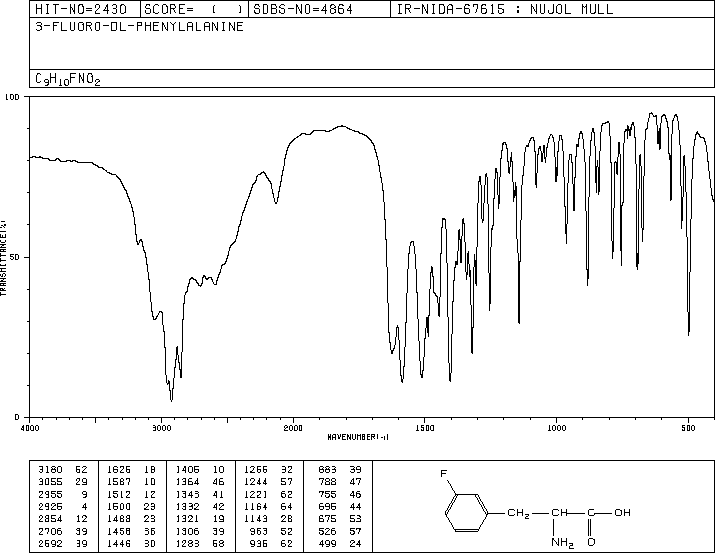This screenshot has height=553, width=715.
Task: Click the 2000 wavenumber axis label
Action: (x=293, y=428)
